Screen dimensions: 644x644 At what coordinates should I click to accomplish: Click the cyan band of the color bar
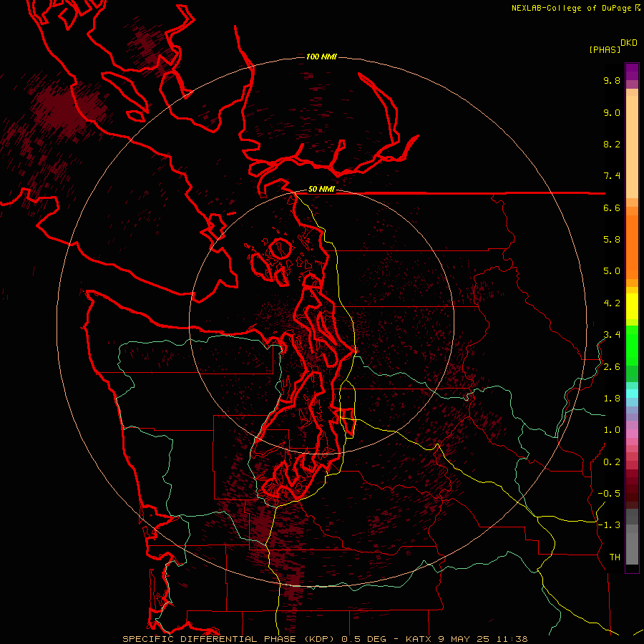pyautogui.click(x=632, y=394)
